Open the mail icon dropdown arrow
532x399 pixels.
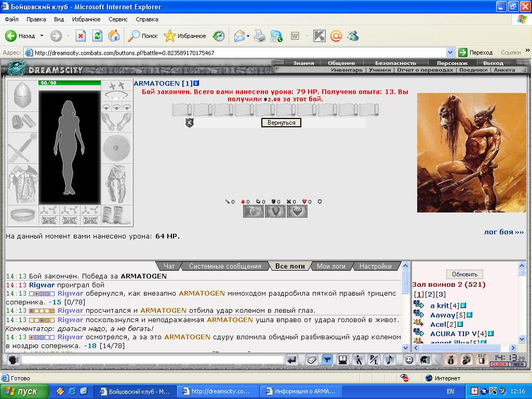(x=248, y=36)
